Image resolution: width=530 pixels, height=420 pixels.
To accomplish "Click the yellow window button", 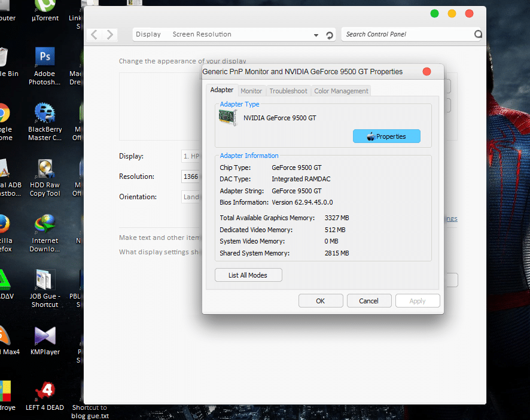I will 452,14.
